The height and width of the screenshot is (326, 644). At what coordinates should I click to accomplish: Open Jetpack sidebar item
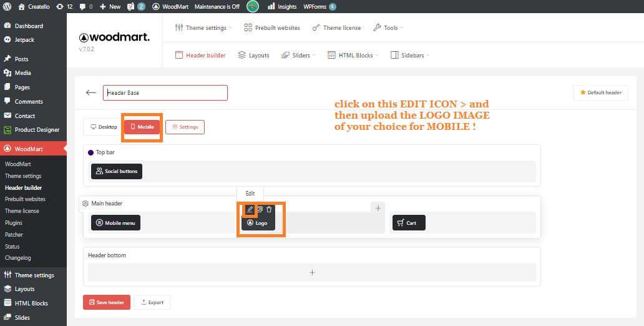(x=24, y=40)
